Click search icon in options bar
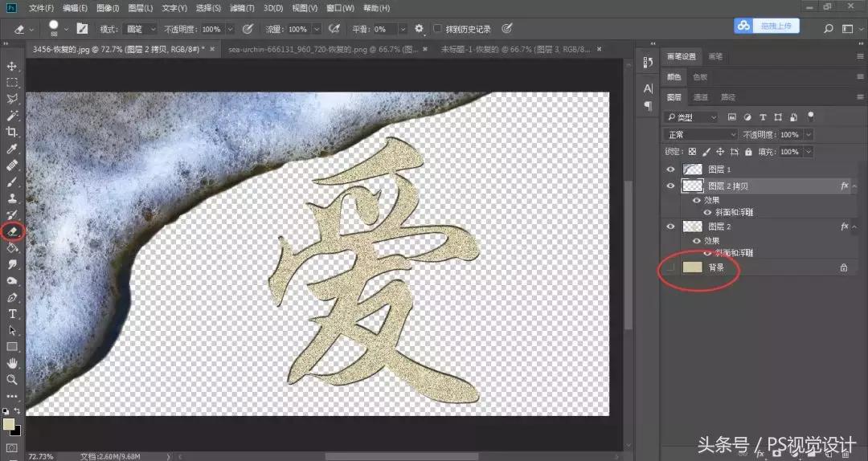The width and height of the screenshot is (868, 461). [829, 29]
